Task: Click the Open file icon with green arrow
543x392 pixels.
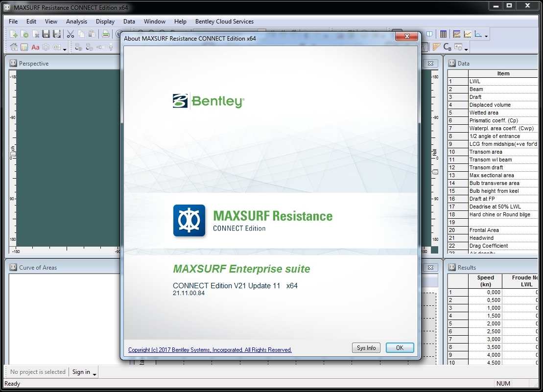Action: click(x=24, y=34)
